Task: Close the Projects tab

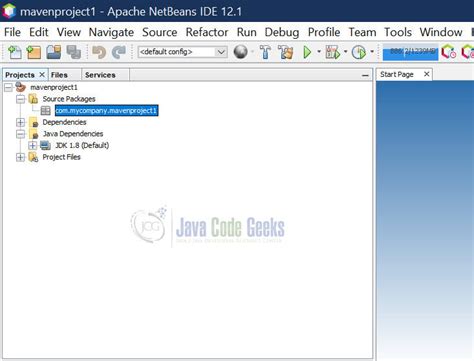Action: pos(42,75)
